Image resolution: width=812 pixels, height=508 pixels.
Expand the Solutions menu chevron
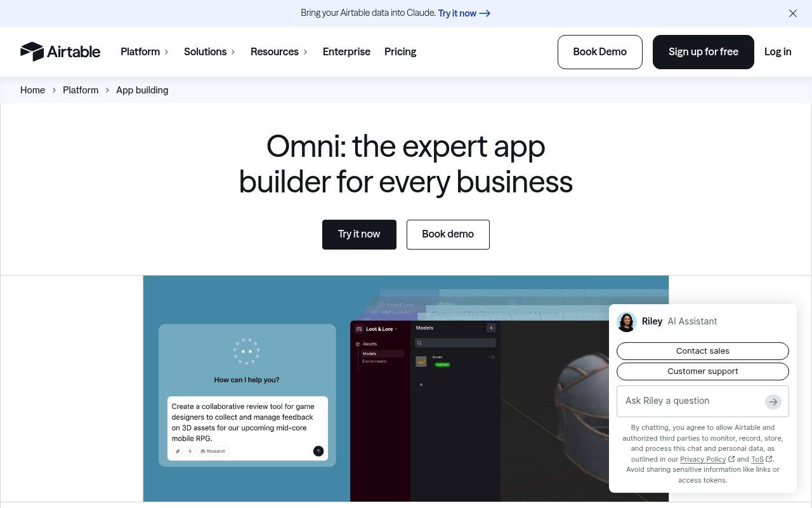pos(233,52)
